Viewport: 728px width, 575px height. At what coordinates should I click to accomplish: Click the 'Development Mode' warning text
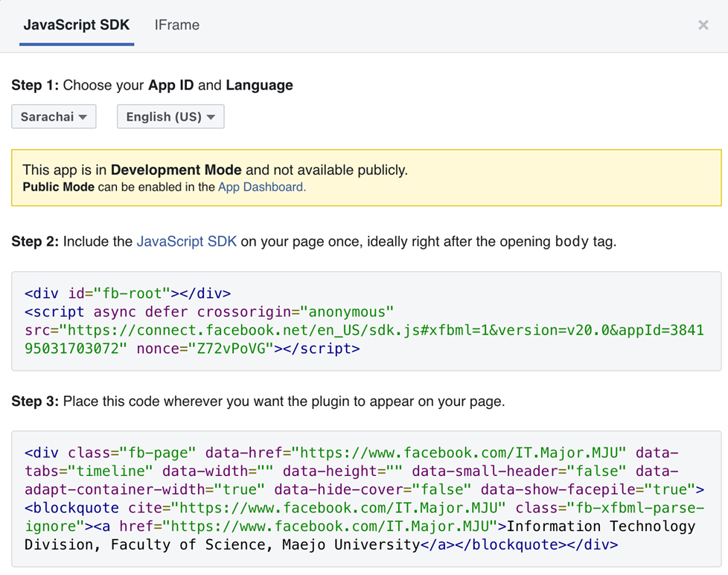176,170
